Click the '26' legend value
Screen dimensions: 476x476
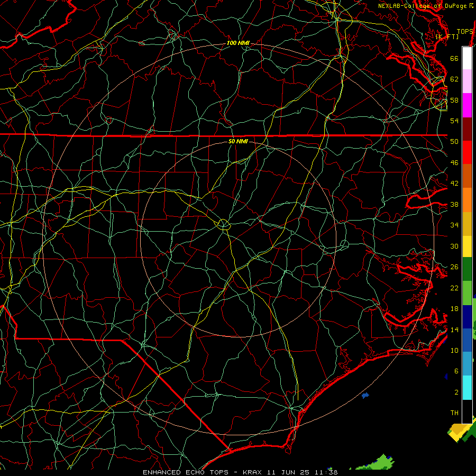coord(454,267)
